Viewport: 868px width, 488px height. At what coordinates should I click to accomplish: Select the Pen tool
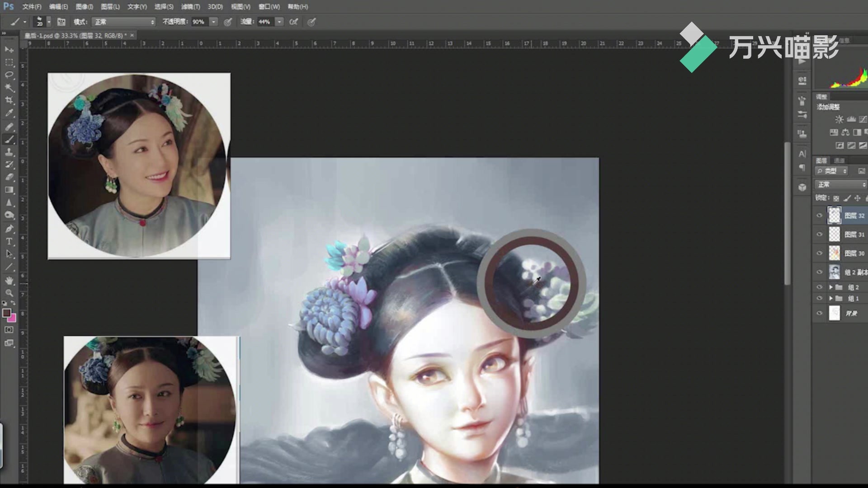point(9,229)
